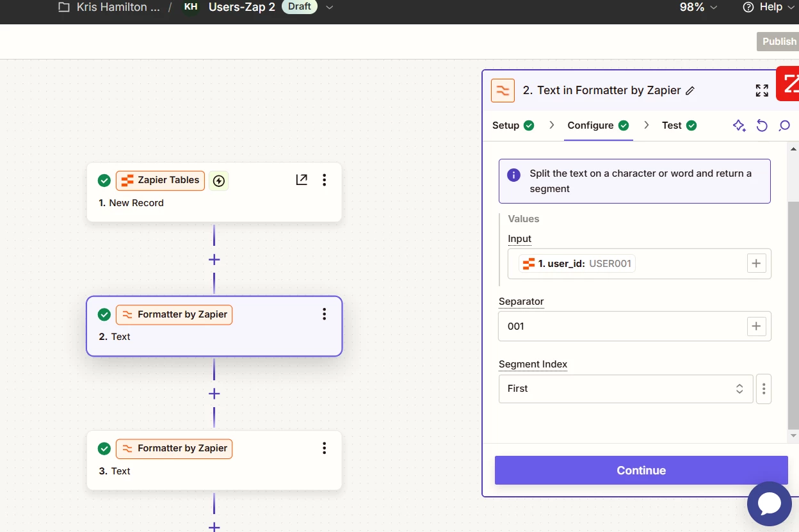This screenshot has height=532, width=799.
Task: Click the lightning bolt instant trigger icon
Action: [x=218, y=181]
